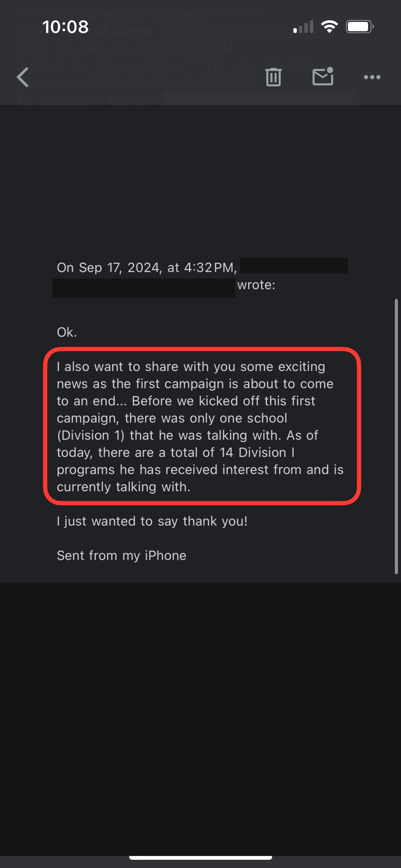This screenshot has height=868, width=401.
Task: Tap the home indicator bar at bottom
Action: click(x=200, y=858)
